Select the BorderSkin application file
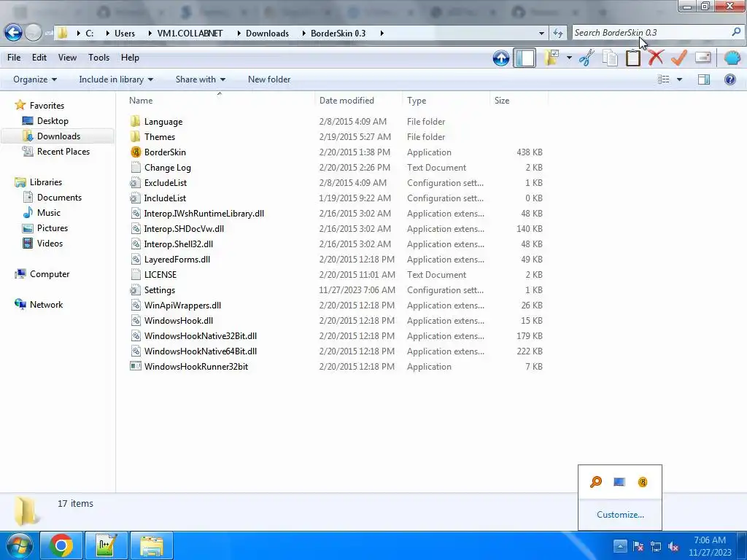 [x=165, y=152]
